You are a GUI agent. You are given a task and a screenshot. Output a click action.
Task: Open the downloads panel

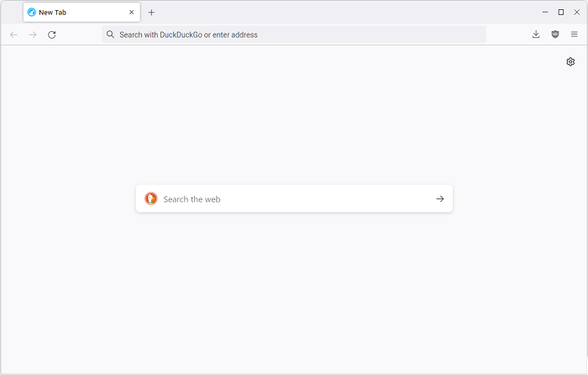click(536, 34)
